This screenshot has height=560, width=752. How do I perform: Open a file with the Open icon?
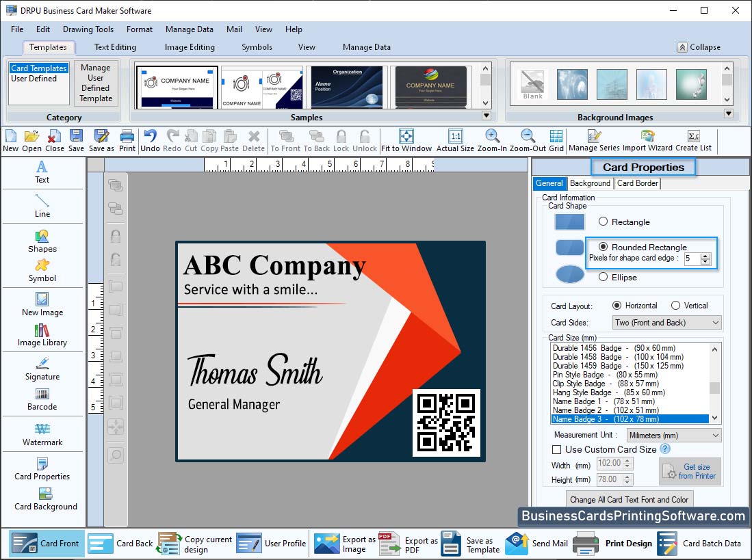coord(31,141)
